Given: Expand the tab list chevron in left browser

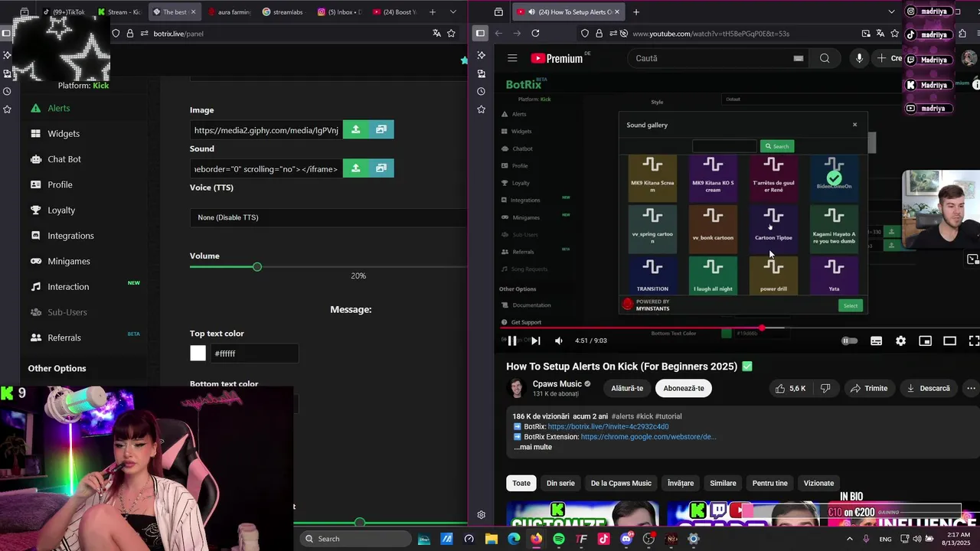Looking at the screenshot, I should tap(453, 11).
